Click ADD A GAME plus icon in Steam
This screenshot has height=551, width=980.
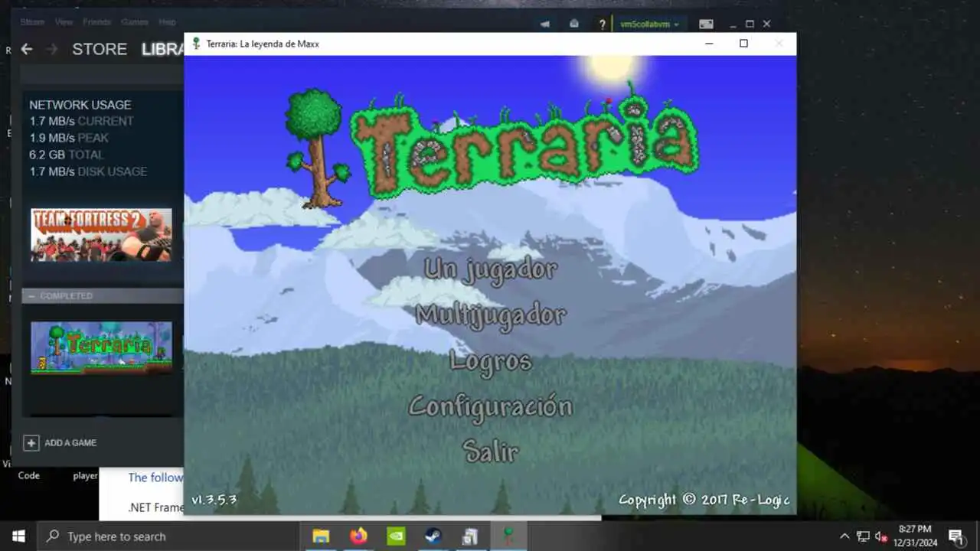31,442
